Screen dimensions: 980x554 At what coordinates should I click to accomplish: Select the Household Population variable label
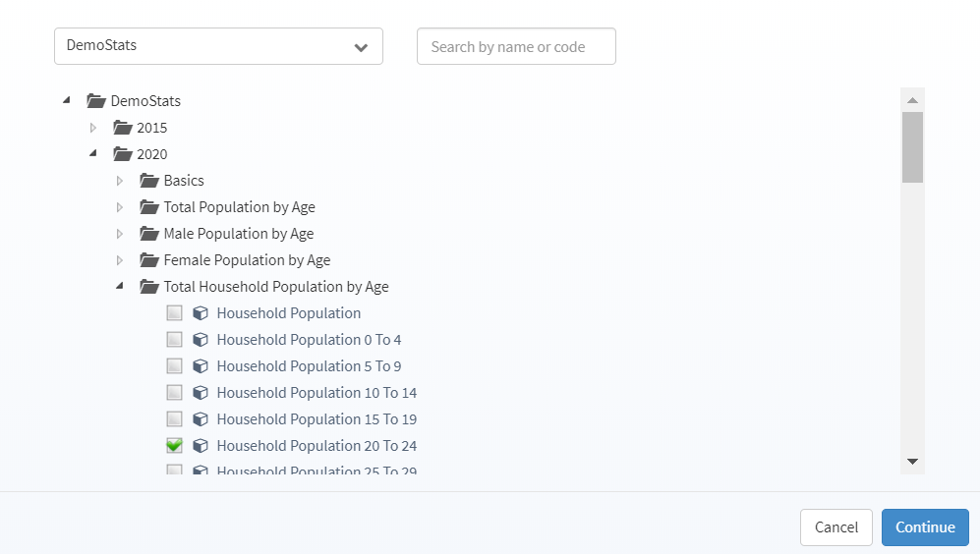pos(289,313)
